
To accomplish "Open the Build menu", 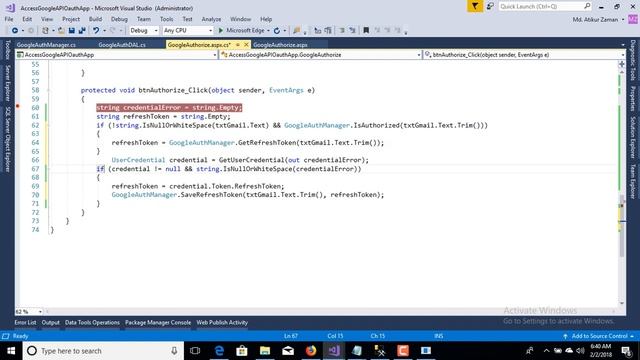I will (x=95, y=19).
